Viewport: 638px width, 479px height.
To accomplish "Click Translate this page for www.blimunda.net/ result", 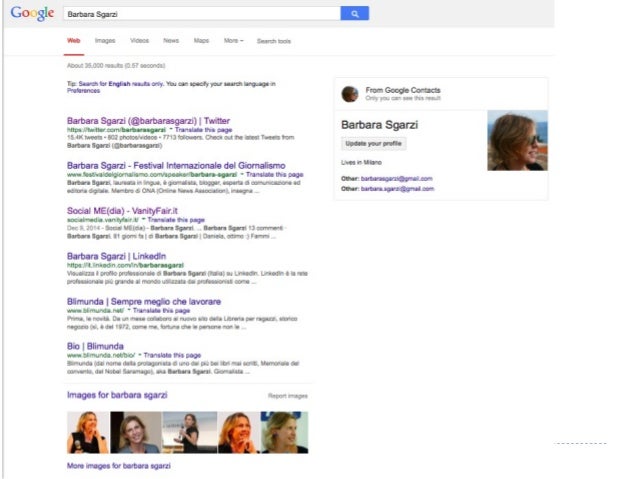I will [162, 311].
